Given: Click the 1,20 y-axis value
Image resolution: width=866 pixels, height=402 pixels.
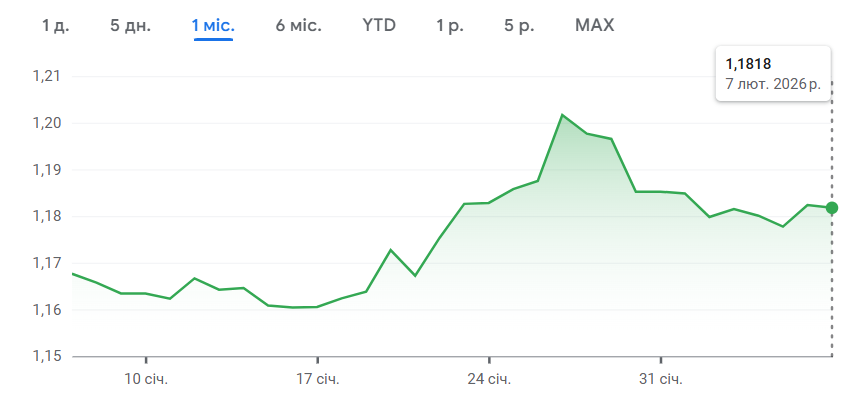Looking at the screenshot, I should [x=46, y=123].
